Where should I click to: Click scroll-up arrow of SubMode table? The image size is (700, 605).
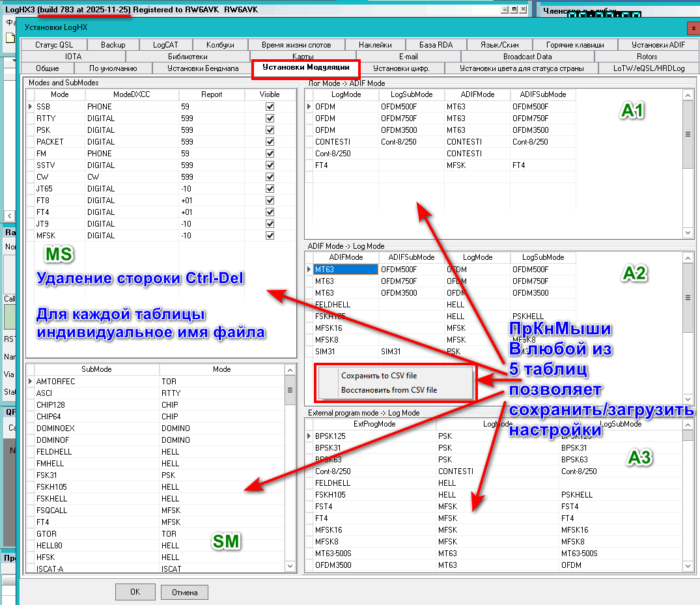click(x=290, y=369)
